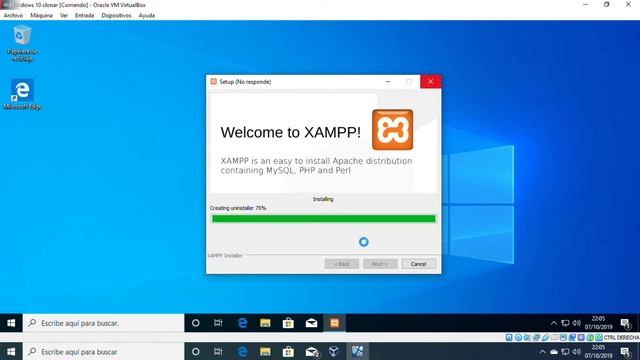
Task: Click the Cancel button in XAMPP Setup
Action: (x=418, y=264)
